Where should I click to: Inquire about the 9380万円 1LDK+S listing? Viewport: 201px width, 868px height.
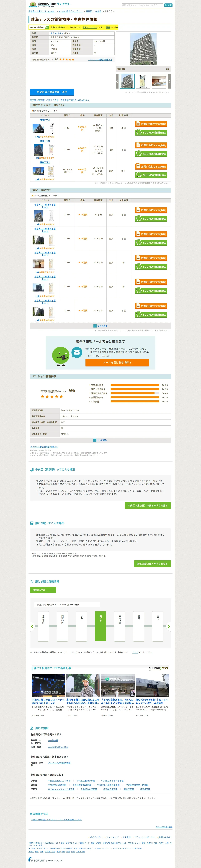pos(151,166)
